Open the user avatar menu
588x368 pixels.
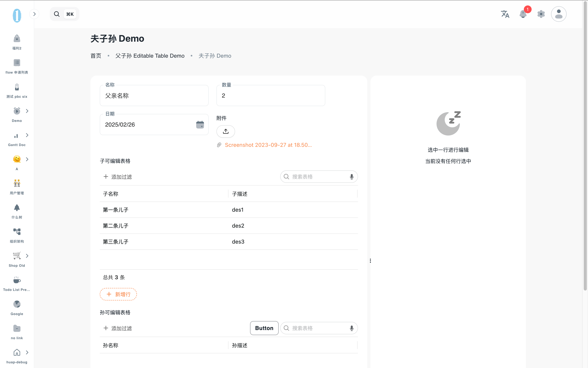click(559, 14)
